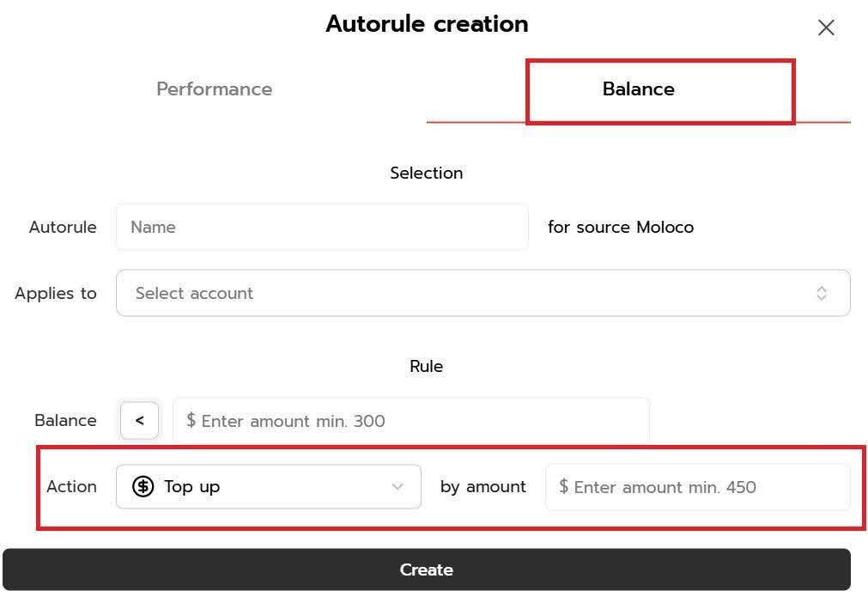The image size is (868, 597).
Task: Open the Top up action dropdown
Action: click(x=268, y=487)
